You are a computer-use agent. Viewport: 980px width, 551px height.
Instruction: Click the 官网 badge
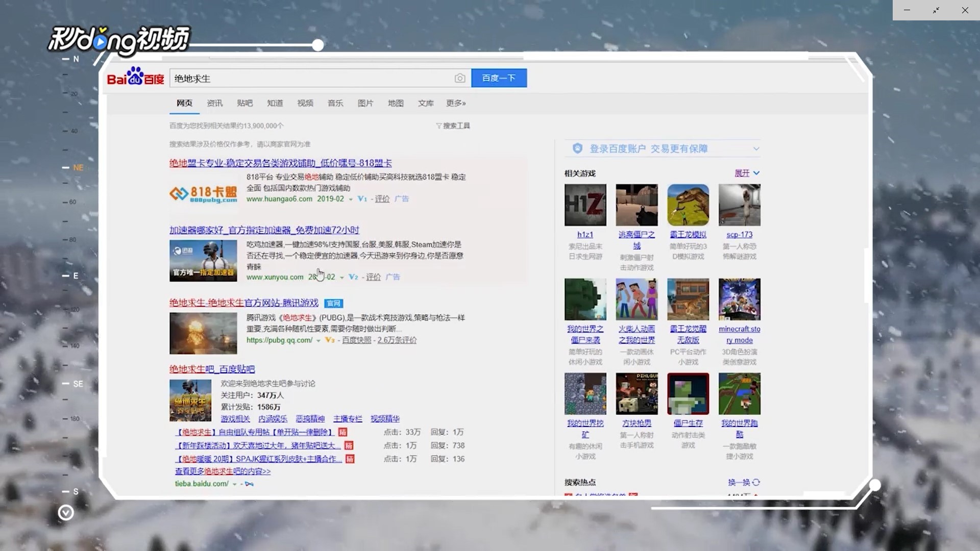334,303
